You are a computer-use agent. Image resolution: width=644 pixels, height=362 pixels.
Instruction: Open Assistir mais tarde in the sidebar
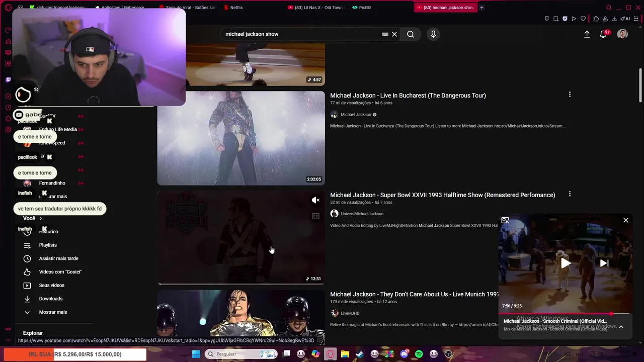58,258
